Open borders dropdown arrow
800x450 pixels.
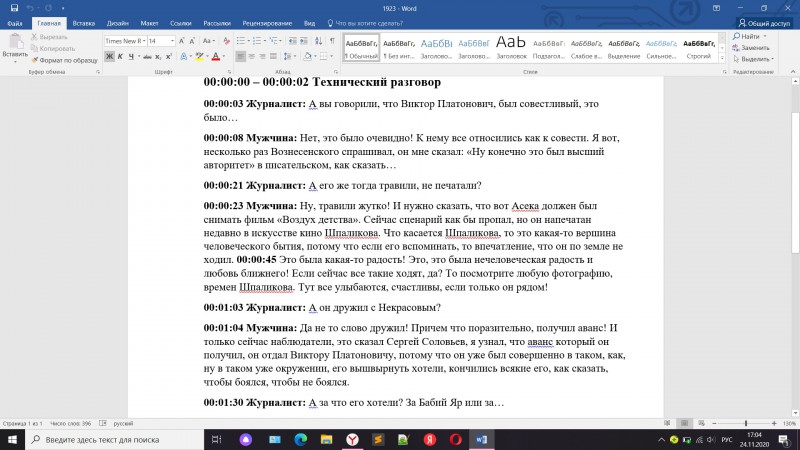(x=331, y=56)
